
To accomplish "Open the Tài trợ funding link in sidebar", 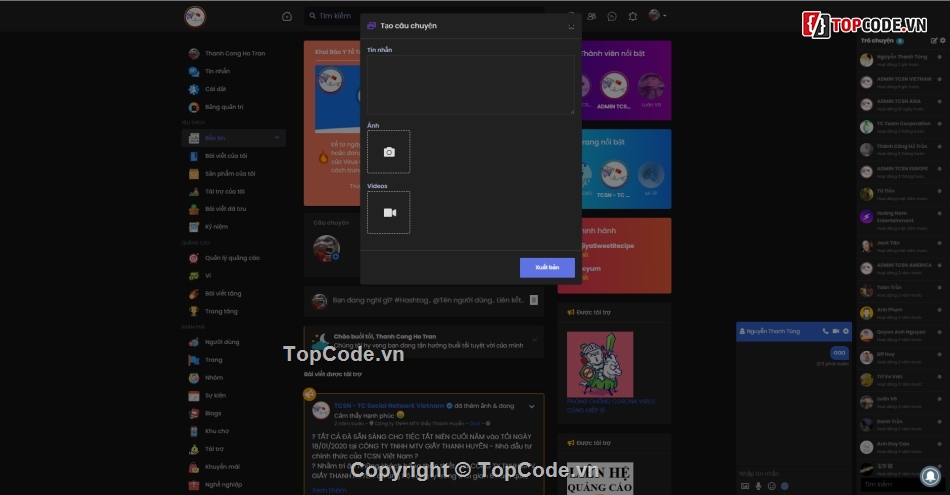I will [214, 449].
